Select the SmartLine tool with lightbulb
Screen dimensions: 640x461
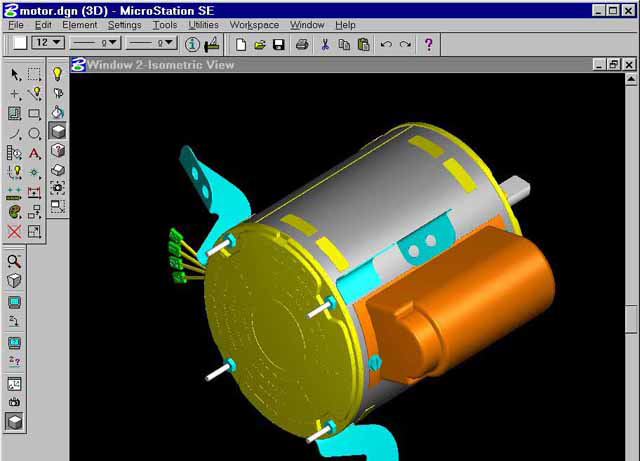click(x=34, y=94)
